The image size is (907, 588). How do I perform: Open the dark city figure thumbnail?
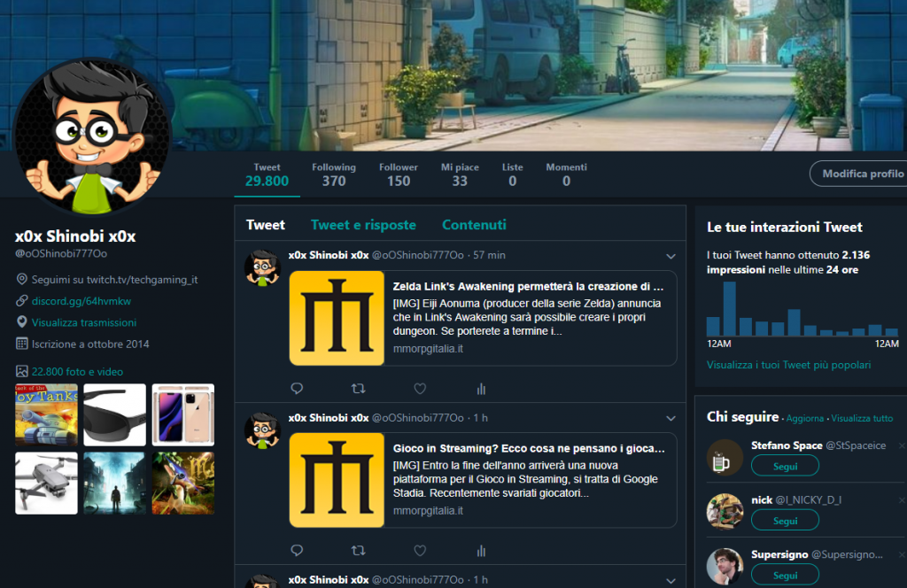(114, 484)
